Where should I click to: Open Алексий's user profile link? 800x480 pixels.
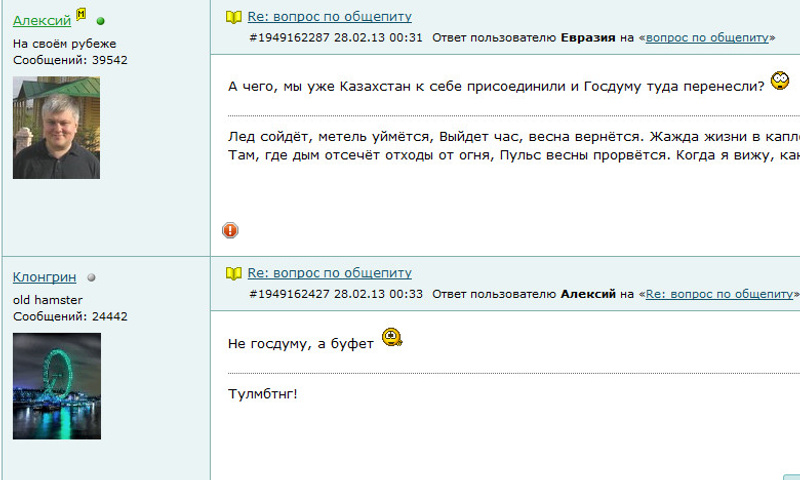[42, 20]
